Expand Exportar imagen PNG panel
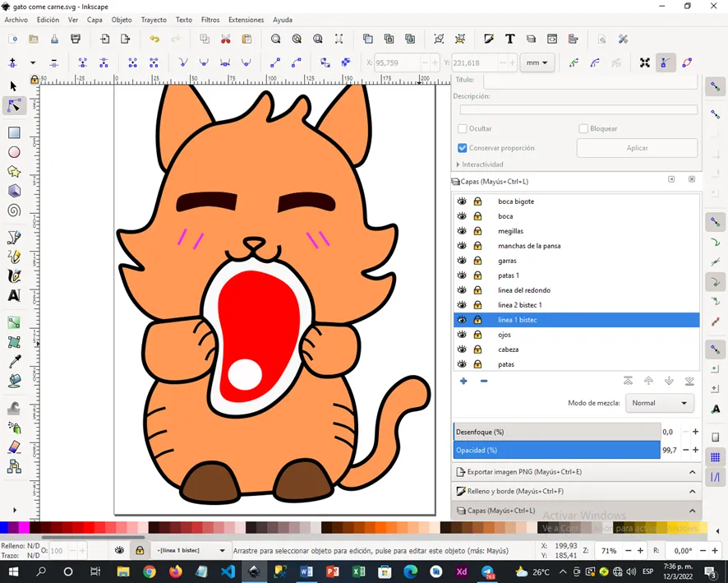Image resolution: width=728 pixels, height=583 pixels. [x=576, y=472]
